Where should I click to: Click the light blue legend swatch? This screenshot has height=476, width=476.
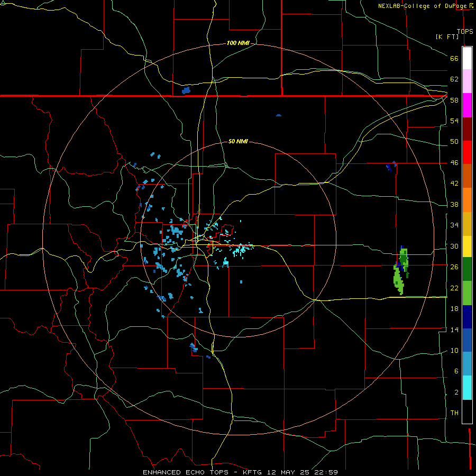point(467,364)
